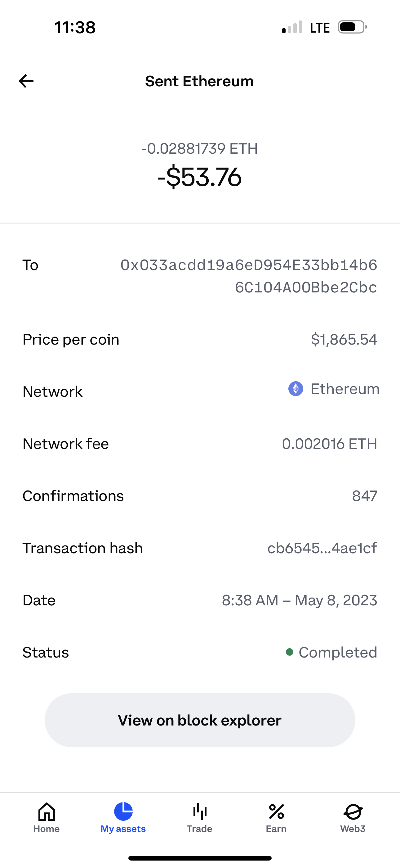Tap the Ethereum network logo icon

click(296, 389)
